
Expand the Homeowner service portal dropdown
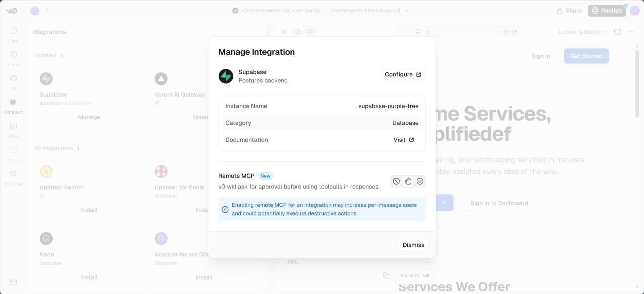click(407, 10)
